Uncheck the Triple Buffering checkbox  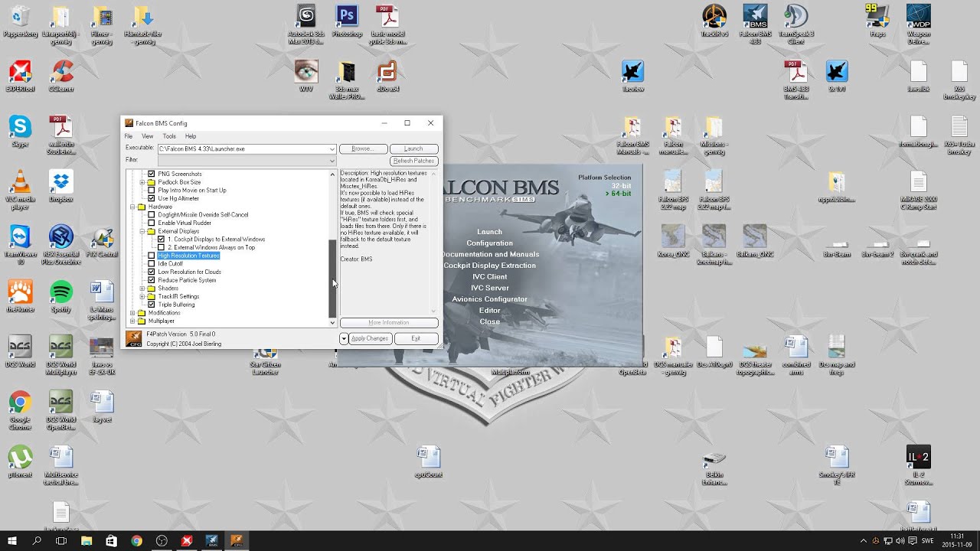pyautogui.click(x=151, y=305)
